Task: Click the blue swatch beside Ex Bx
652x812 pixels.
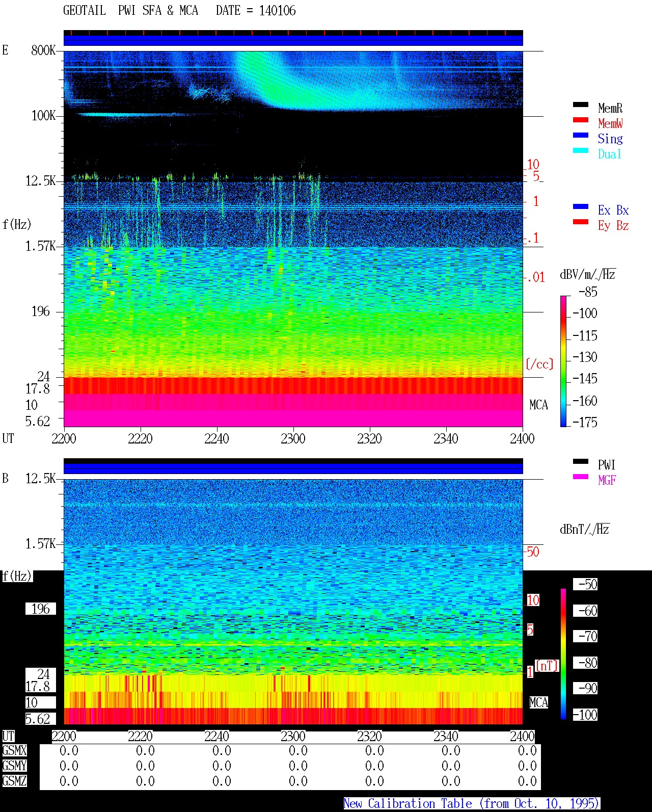Action: click(x=581, y=207)
